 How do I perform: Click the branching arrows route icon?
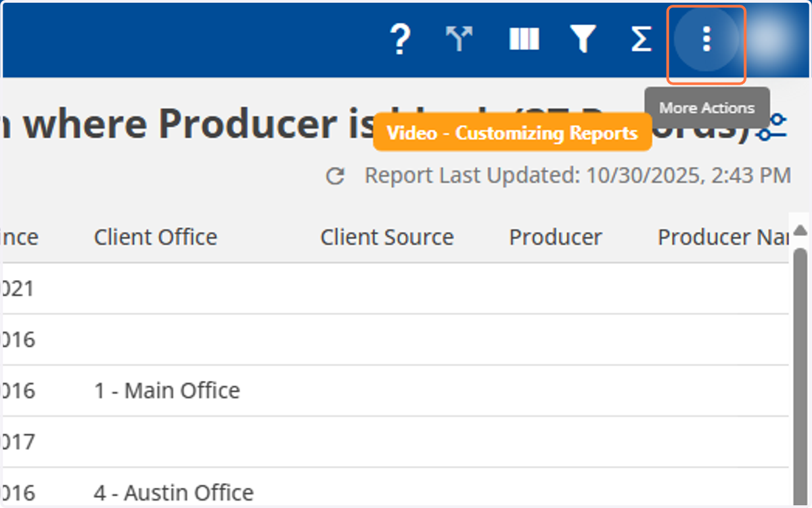tap(459, 39)
